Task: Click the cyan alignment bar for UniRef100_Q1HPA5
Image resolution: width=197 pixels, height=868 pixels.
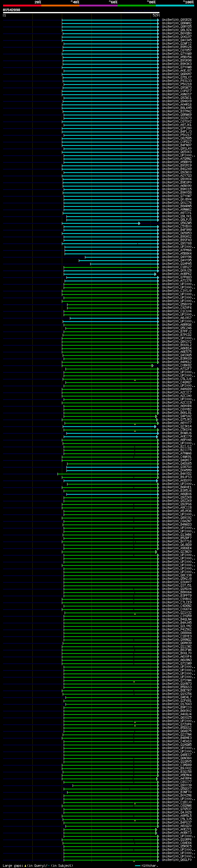Action: [x=125, y=264]
